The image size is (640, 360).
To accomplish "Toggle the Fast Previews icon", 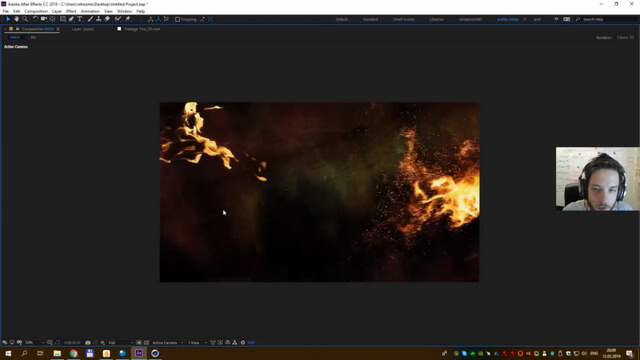I will pos(220,342).
